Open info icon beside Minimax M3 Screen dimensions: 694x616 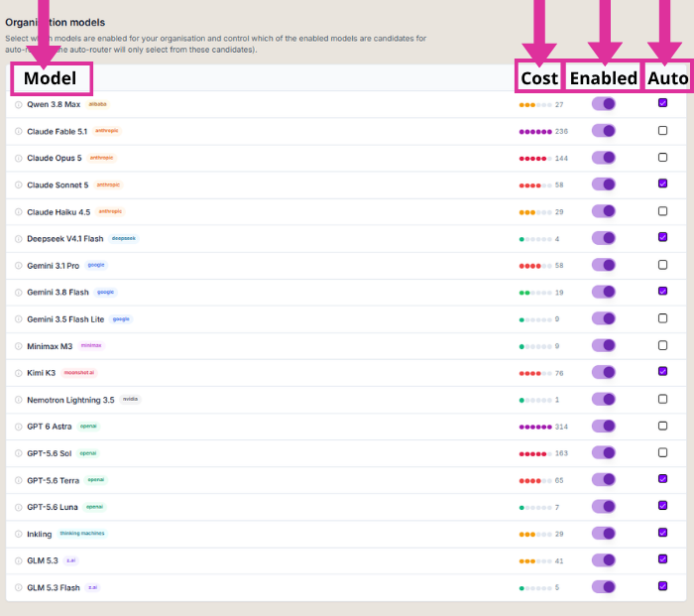[x=18, y=346]
